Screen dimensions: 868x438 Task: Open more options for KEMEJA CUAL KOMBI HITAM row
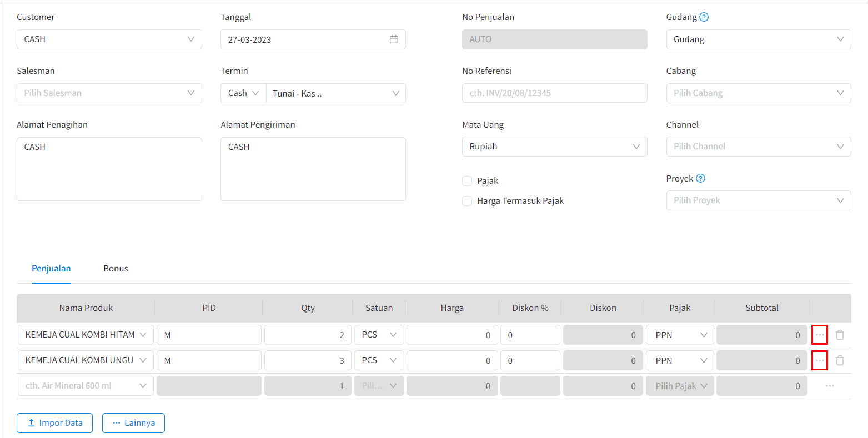pyautogui.click(x=820, y=335)
